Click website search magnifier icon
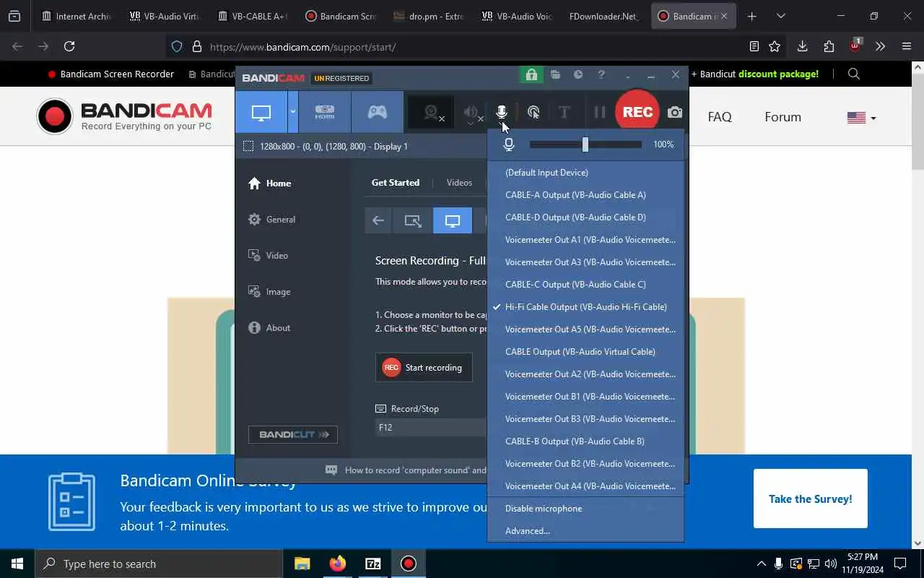 click(x=854, y=74)
